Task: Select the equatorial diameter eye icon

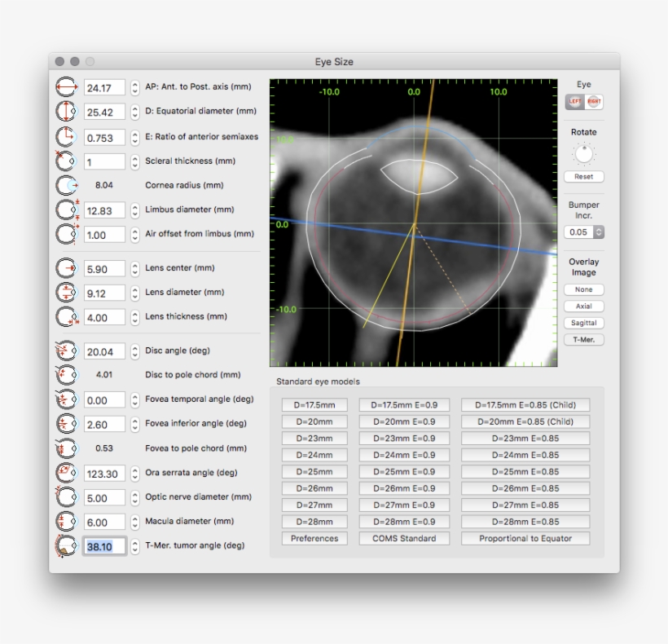Action: click(x=65, y=112)
